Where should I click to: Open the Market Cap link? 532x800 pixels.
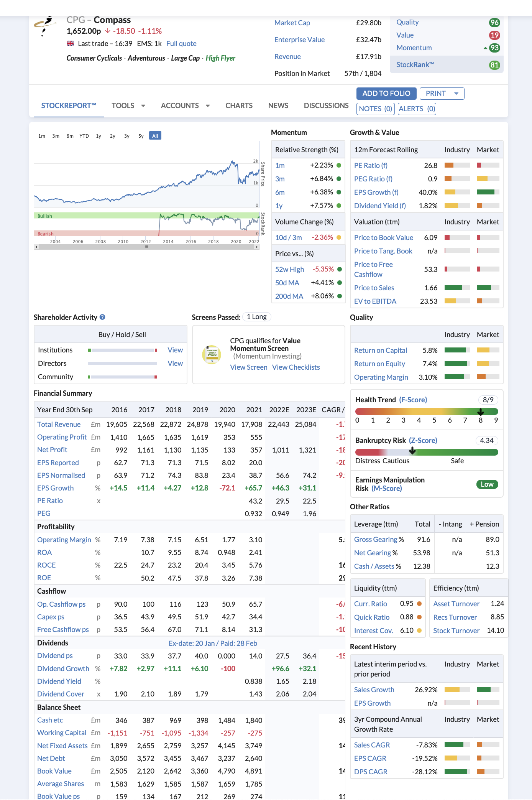click(x=292, y=23)
